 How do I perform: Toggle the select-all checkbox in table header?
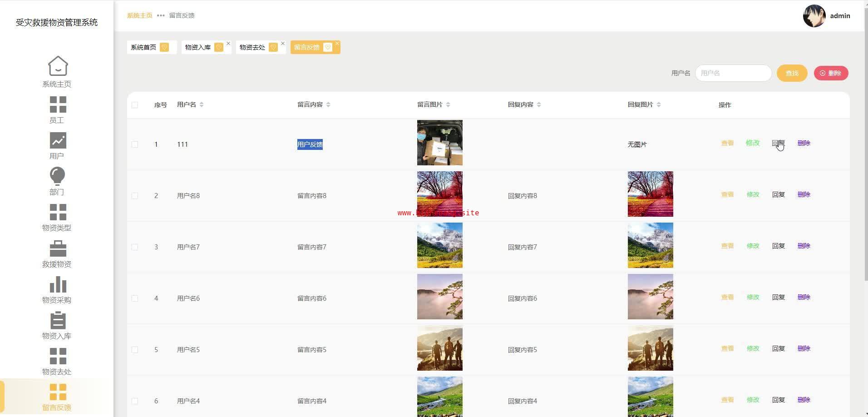click(x=135, y=105)
